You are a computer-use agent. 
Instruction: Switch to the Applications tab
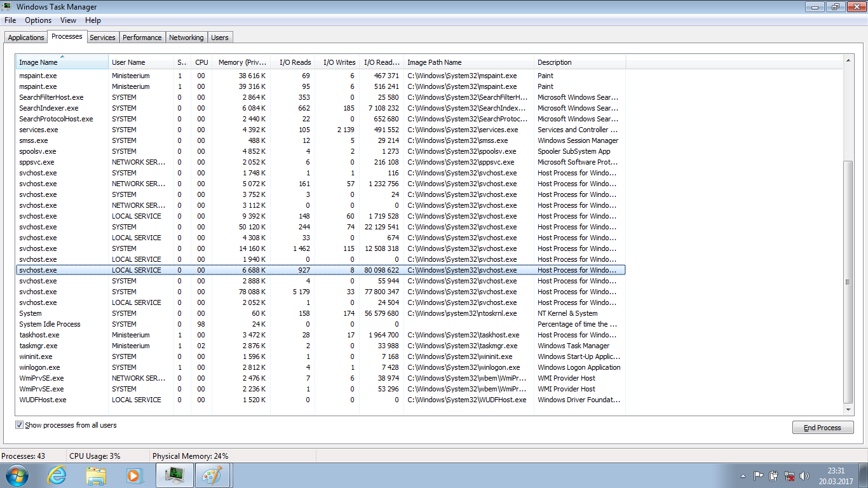pyautogui.click(x=26, y=37)
